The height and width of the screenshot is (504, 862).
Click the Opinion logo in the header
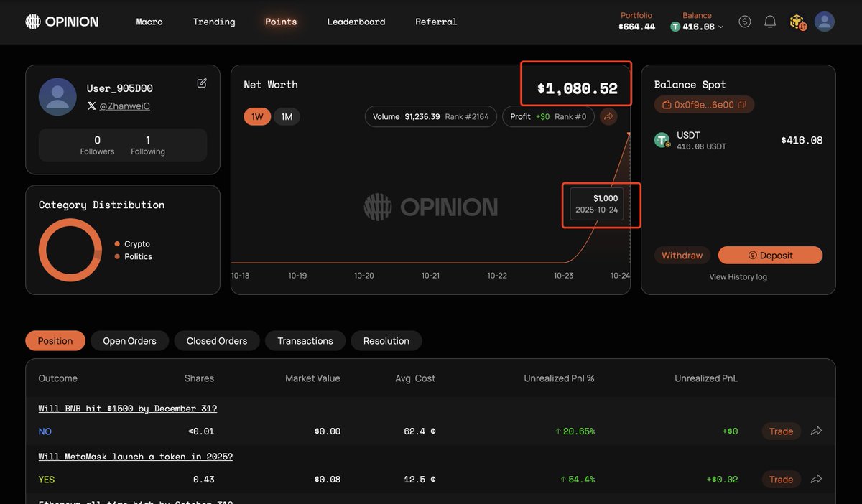pyautogui.click(x=62, y=22)
